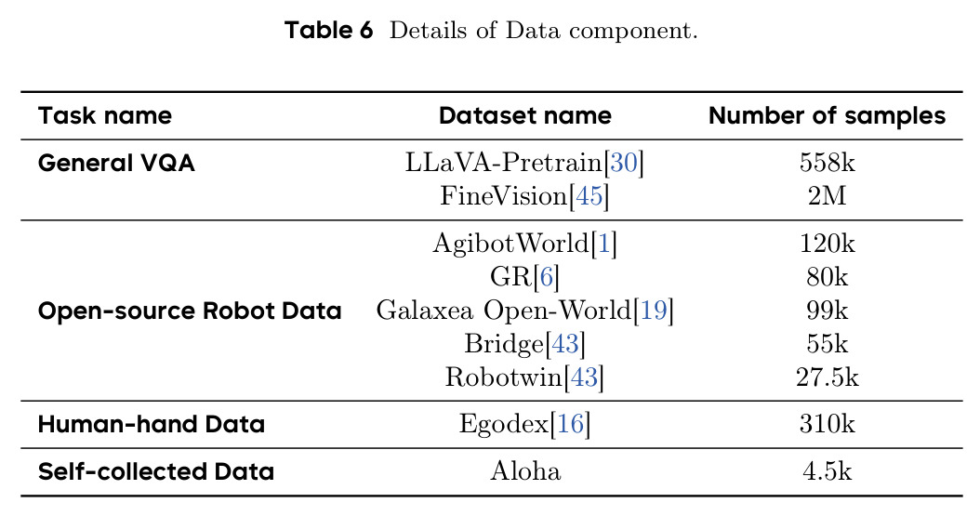Screen dimensions: 980x516
Task: Click the Aloha dataset name cell
Action: click(x=525, y=471)
